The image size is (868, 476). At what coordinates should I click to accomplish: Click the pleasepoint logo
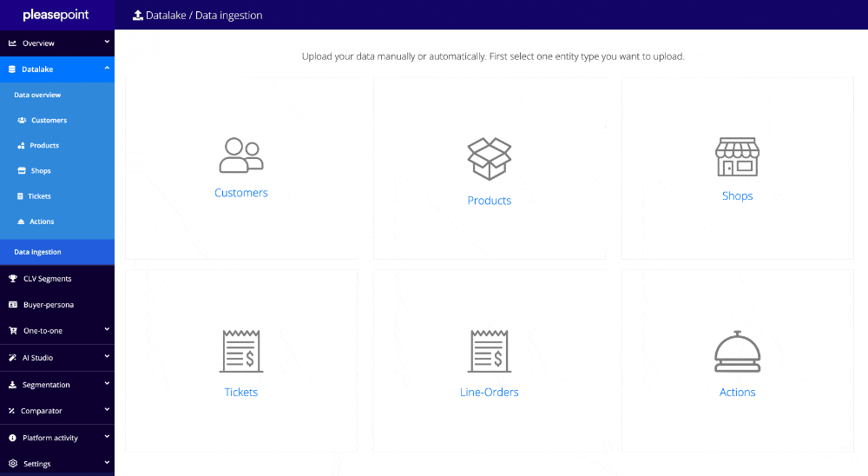point(56,15)
